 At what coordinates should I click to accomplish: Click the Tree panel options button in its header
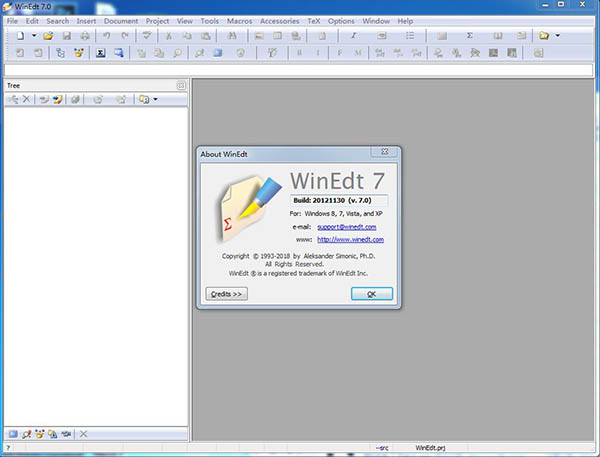181,85
